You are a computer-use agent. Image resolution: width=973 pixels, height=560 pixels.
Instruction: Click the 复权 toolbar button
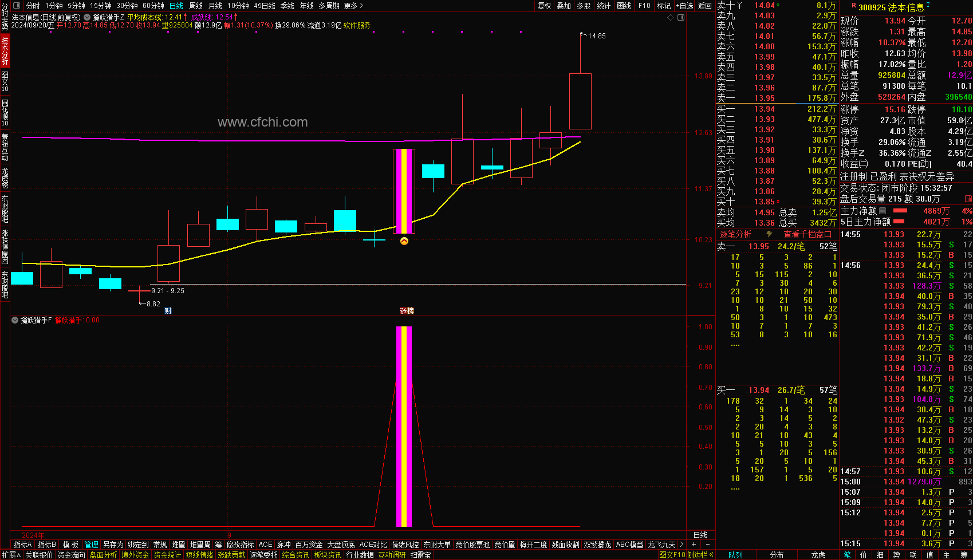coord(545,6)
